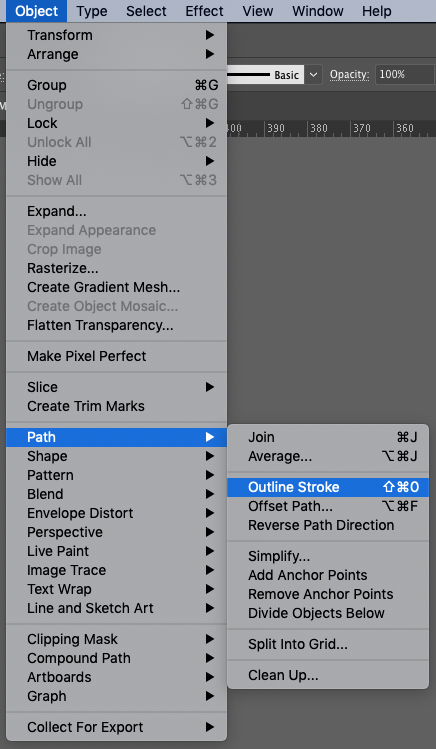
Task: Choose Expand... from Object menu
Action: coord(117,211)
